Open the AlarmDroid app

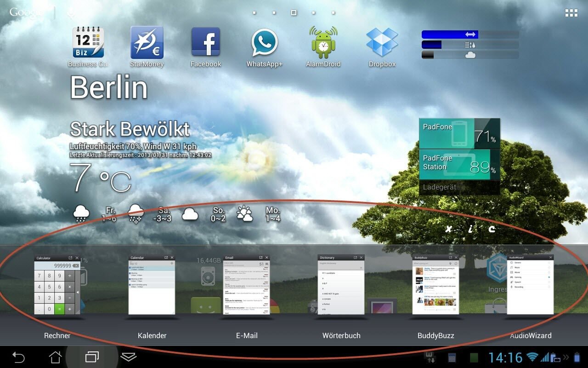click(x=323, y=47)
